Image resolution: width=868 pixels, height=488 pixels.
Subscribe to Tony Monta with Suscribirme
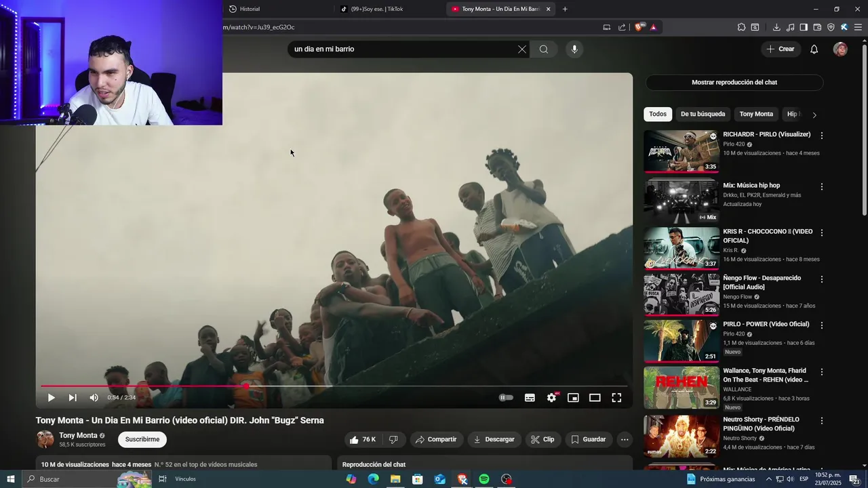click(142, 439)
